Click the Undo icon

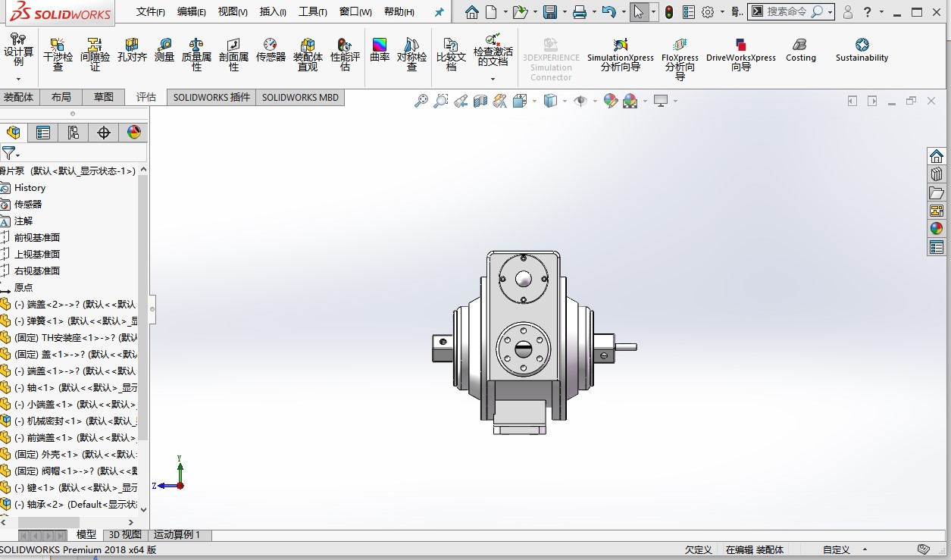point(608,12)
